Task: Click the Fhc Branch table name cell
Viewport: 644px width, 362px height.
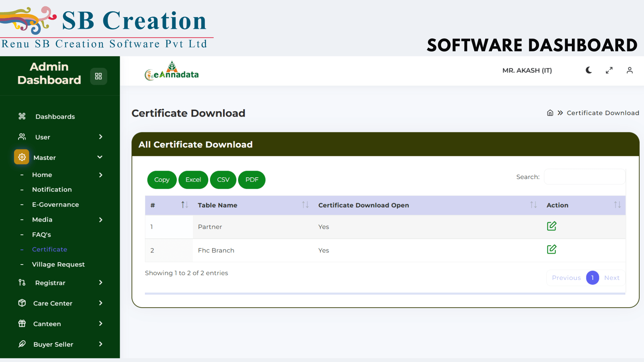Action: pos(216,251)
